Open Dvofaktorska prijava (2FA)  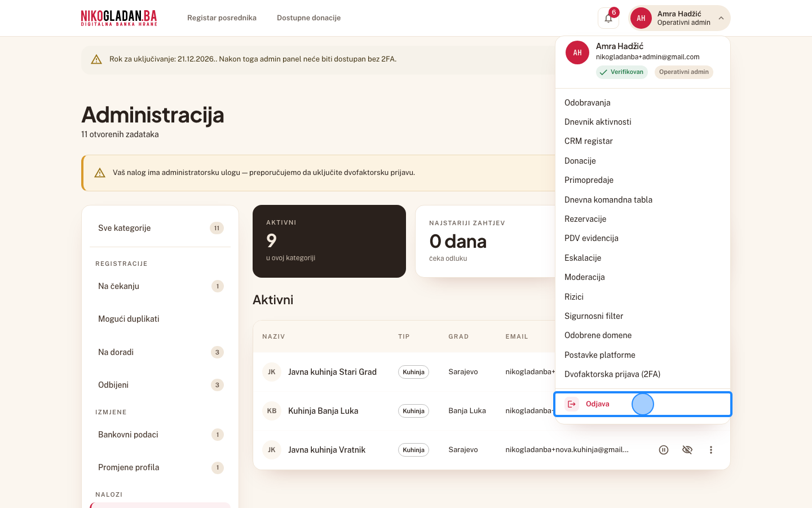point(643,374)
